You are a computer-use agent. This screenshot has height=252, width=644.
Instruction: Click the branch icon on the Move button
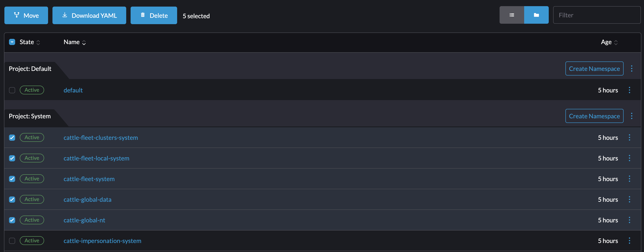pyautogui.click(x=16, y=15)
